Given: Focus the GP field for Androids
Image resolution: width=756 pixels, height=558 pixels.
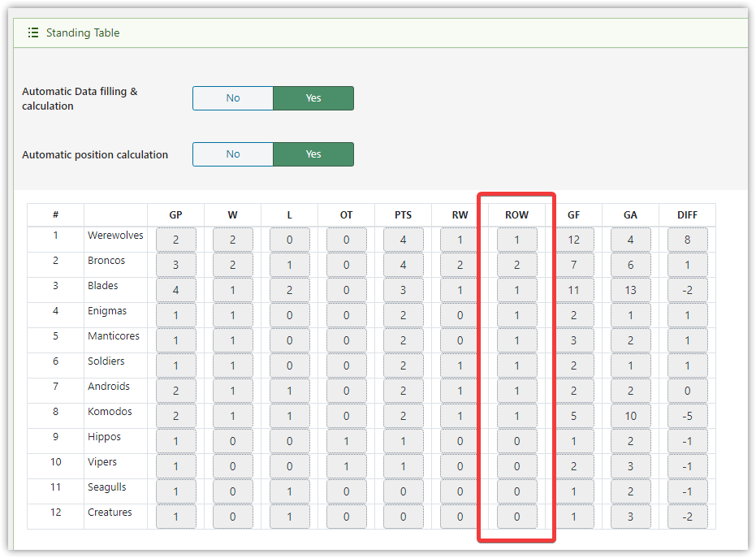Looking at the screenshot, I should pyautogui.click(x=176, y=391).
